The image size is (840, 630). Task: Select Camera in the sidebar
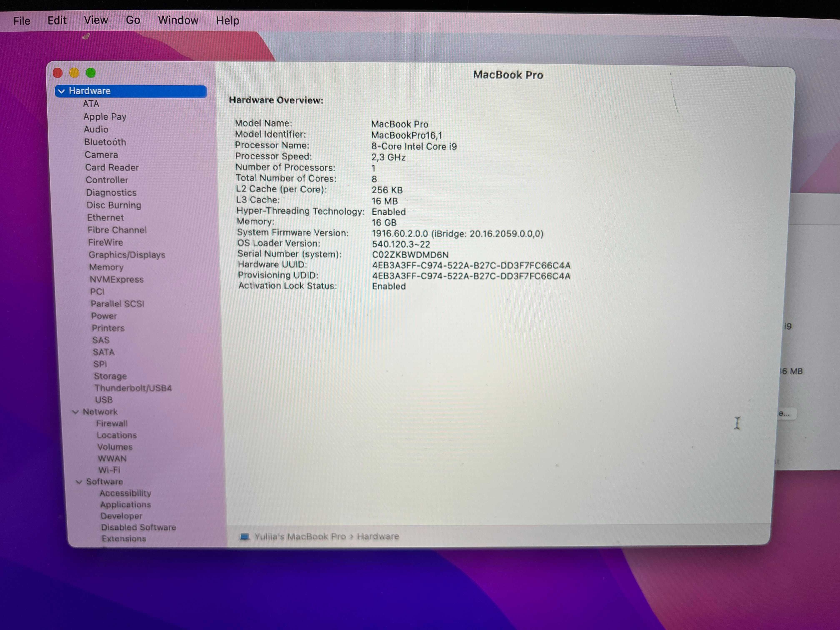[x=101, y=155]
